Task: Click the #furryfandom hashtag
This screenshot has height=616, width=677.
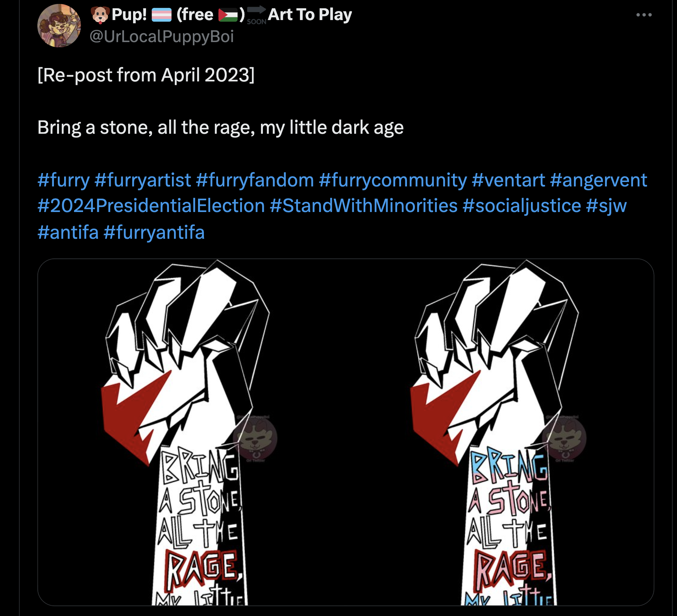Action: click(x=255, y=180)
